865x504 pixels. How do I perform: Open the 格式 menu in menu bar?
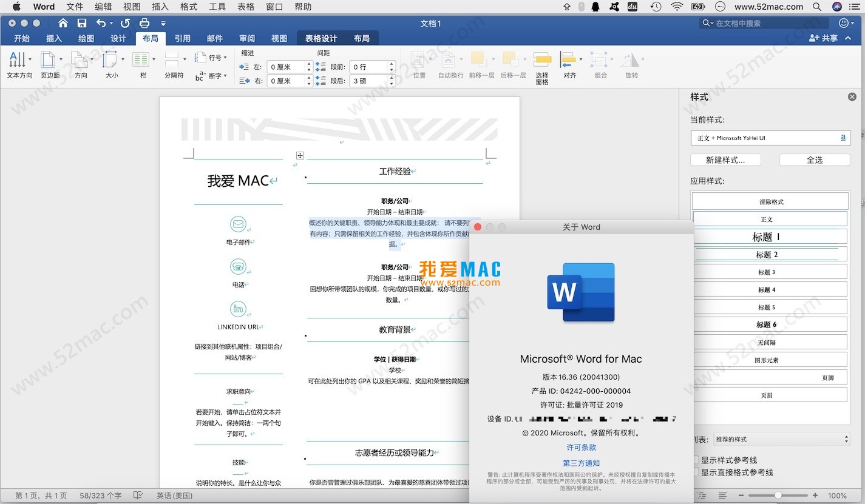pyautogui.click(x=189, y=7)
